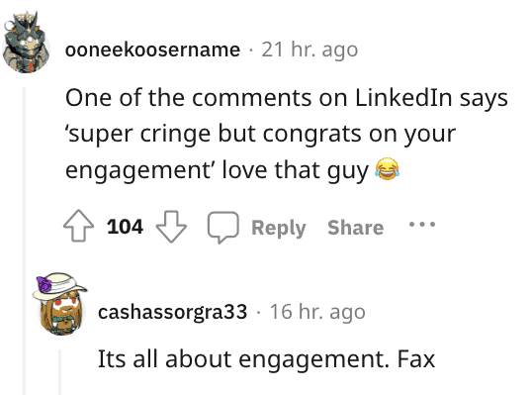
Task: Click the text 'Its all about engagement. Fax'
Action: pyautogui.click(x=266, y=359)
